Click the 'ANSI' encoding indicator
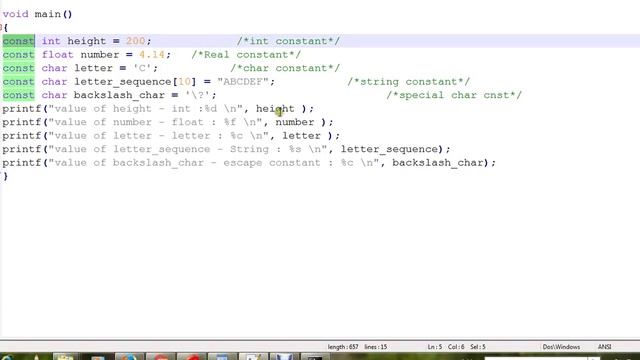The width and height of the screenshot is (640, 360). pos(604,347)
